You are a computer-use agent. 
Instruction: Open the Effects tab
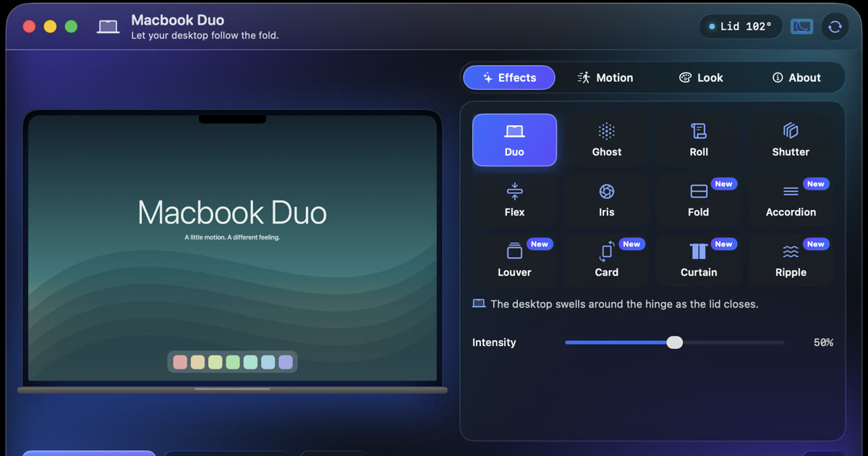click(509, 77)
